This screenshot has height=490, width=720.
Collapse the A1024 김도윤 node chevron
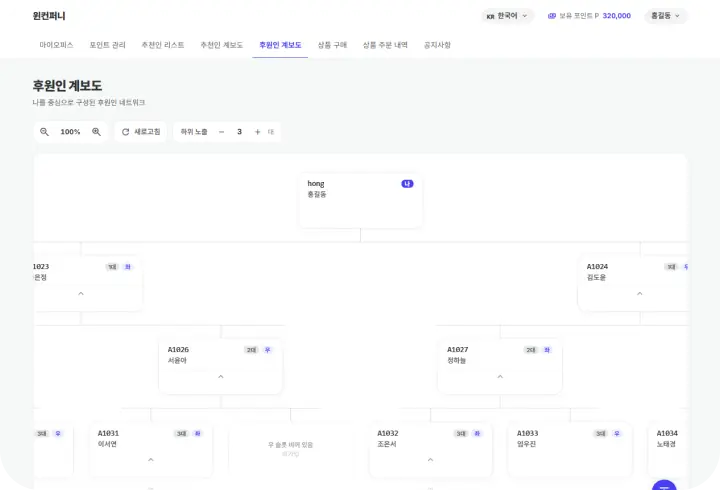[640, 293]
